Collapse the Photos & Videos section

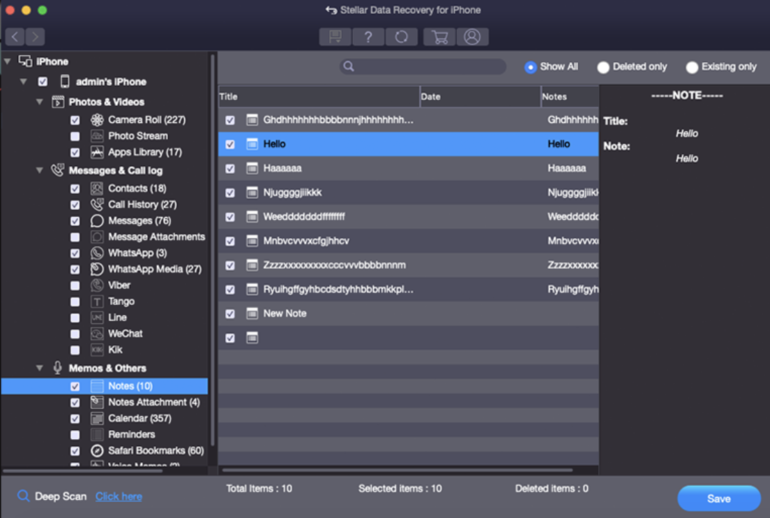tap(39, 102)
